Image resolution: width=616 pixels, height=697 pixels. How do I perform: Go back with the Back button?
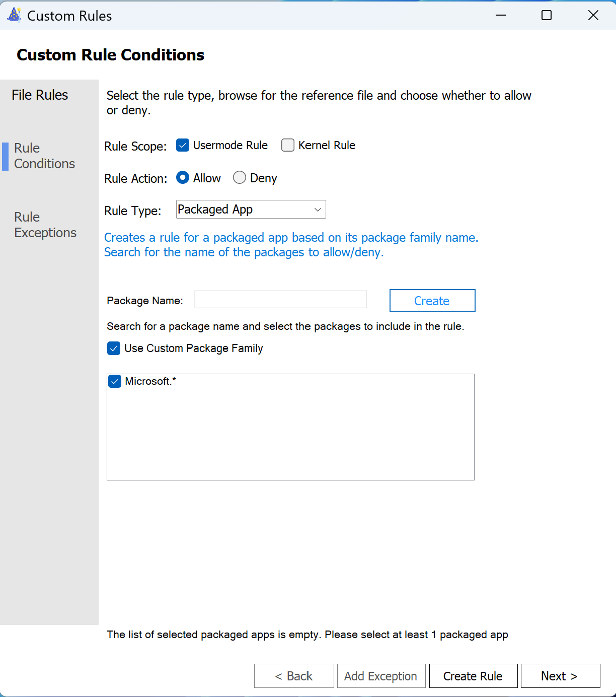coord(294,676)
